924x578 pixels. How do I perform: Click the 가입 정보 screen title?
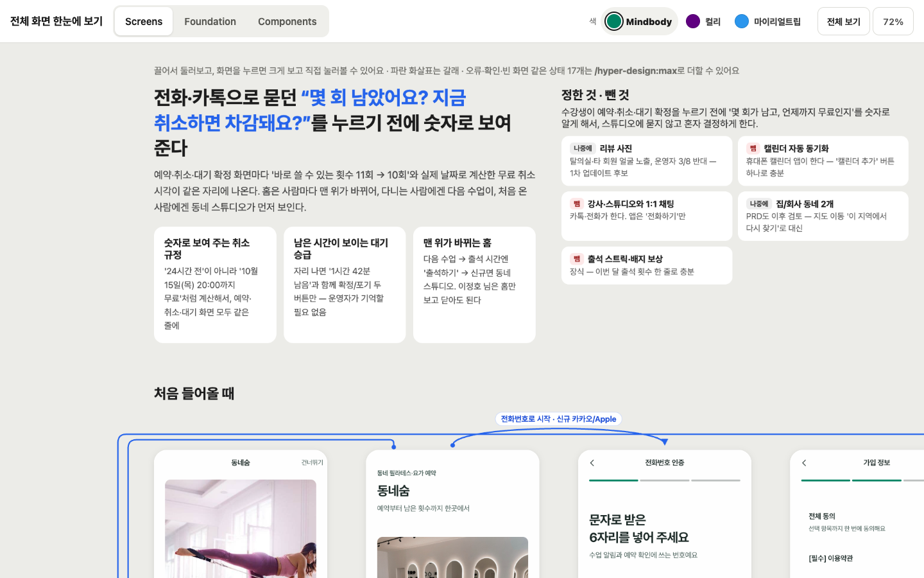pyautogui.click(x=877, y=462)
